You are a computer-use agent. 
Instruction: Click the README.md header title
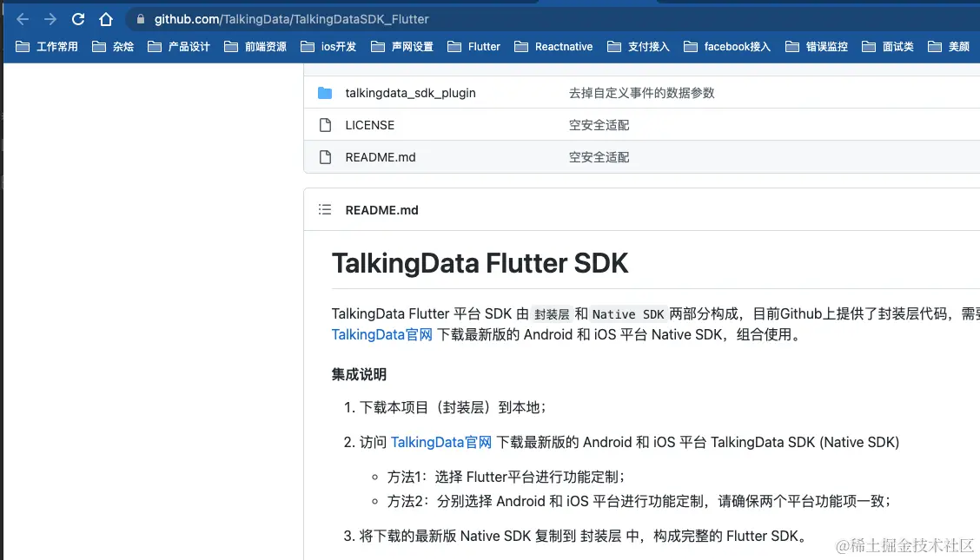pos(381,210)
